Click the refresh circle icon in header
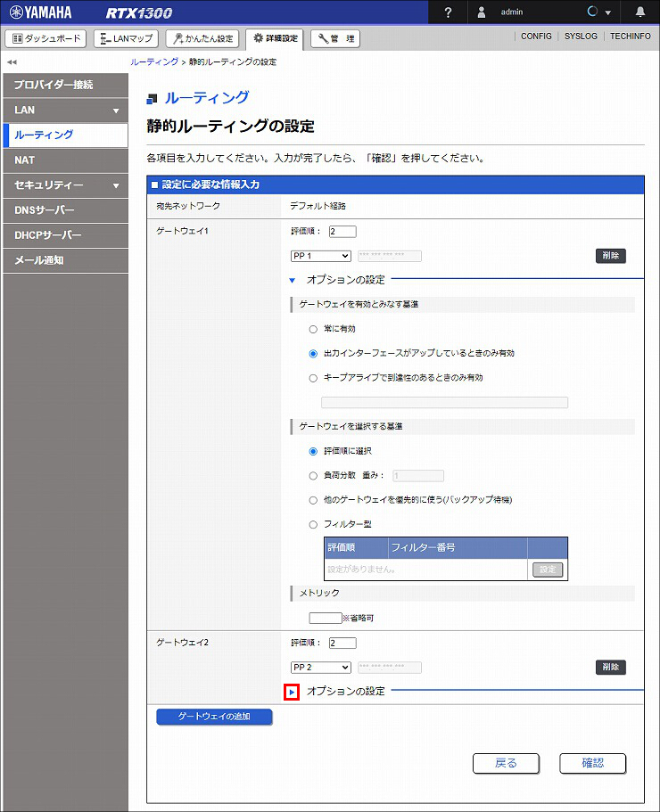660x812 pixels. tap(592, 12)
